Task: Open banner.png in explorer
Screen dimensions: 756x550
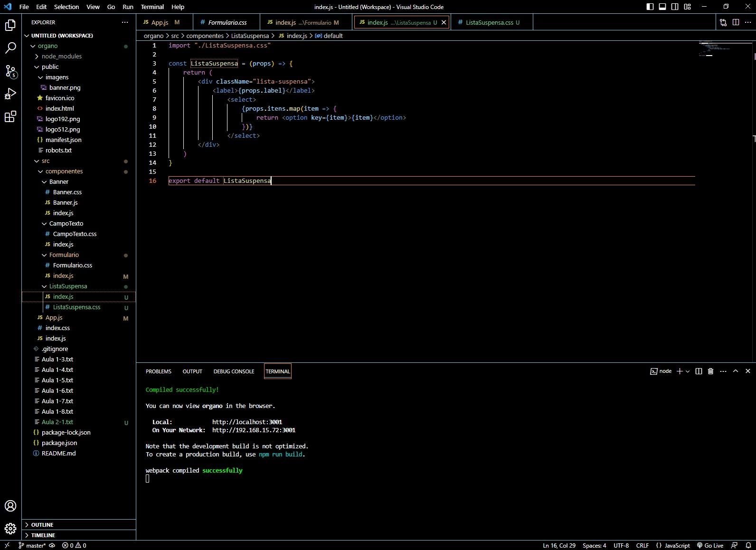Action: click(79, 88)
